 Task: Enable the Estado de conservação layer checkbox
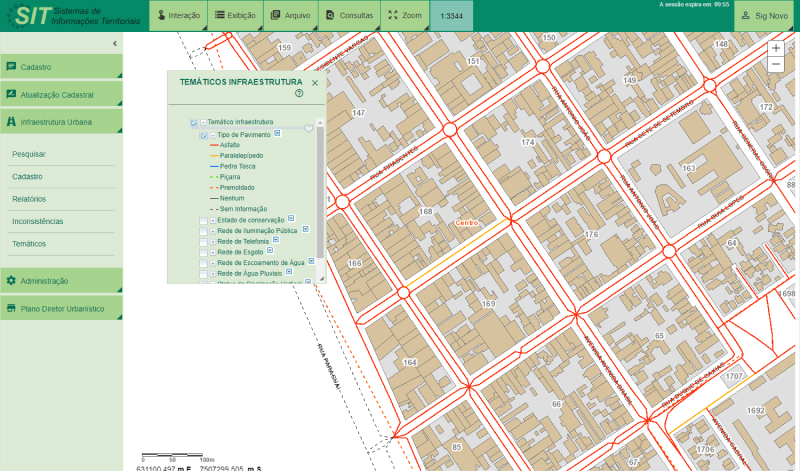203,219
